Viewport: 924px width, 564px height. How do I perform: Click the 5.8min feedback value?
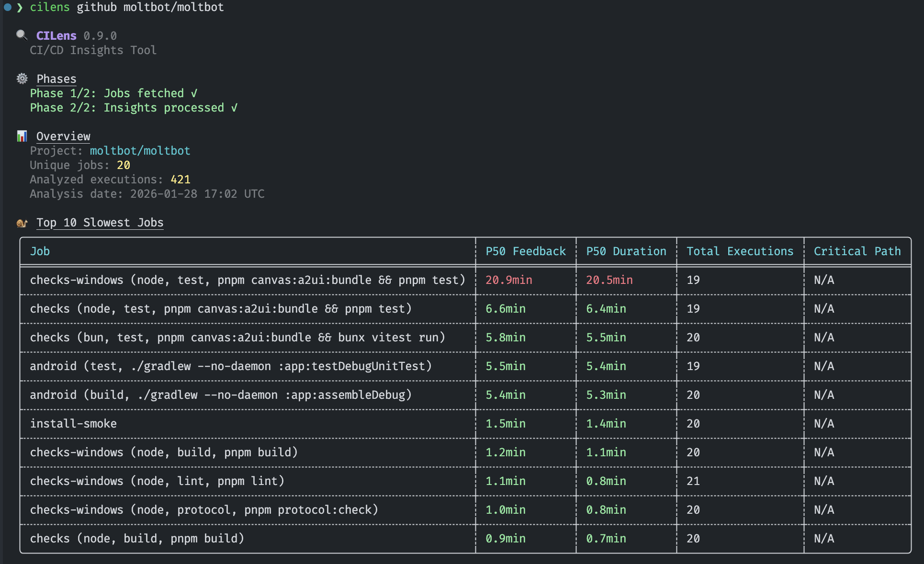coord(506,338)
